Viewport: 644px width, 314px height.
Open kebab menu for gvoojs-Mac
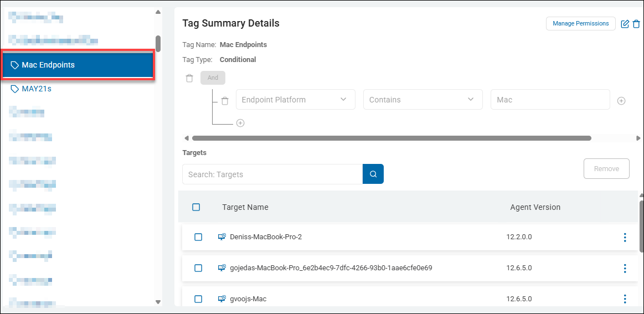625,299
